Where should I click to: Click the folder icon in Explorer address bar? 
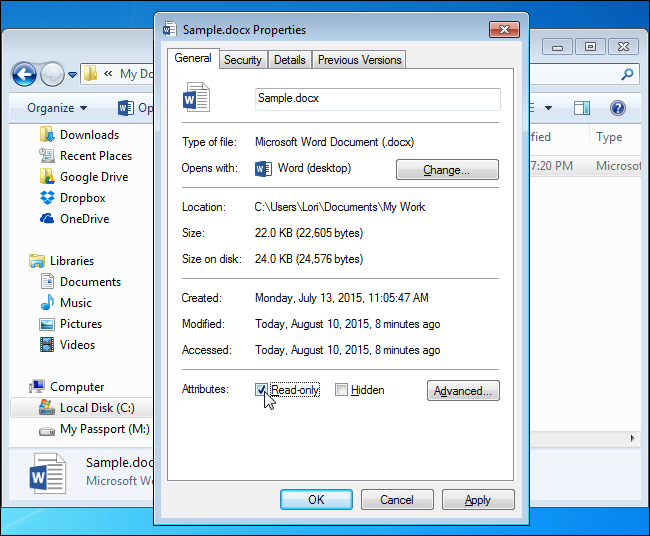90,74
